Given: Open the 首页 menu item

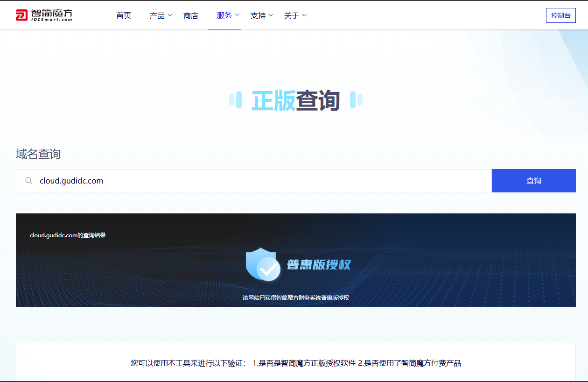Looking at the screenshot, I should pos(124,15).
